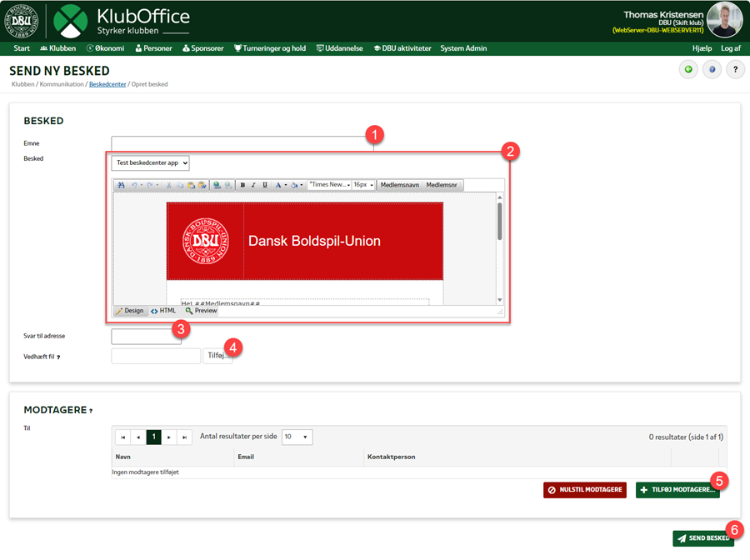750x560 pixels.
Task: Open font color picker dropdown arrow
Action: (286, 185)
